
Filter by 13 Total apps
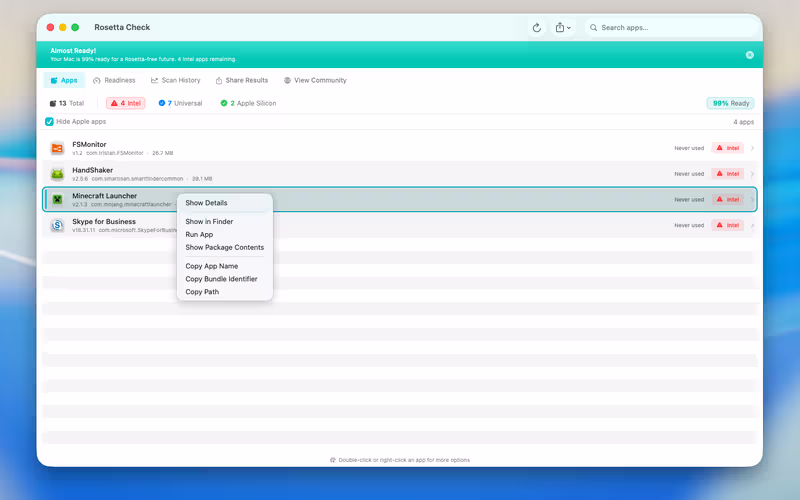(66, 103)
